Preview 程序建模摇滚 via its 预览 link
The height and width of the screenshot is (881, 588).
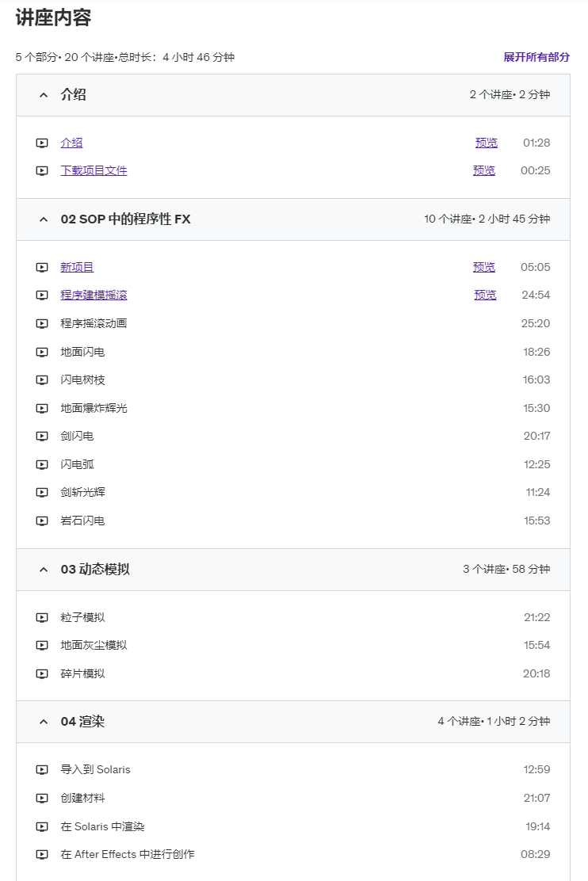point(485,295)
